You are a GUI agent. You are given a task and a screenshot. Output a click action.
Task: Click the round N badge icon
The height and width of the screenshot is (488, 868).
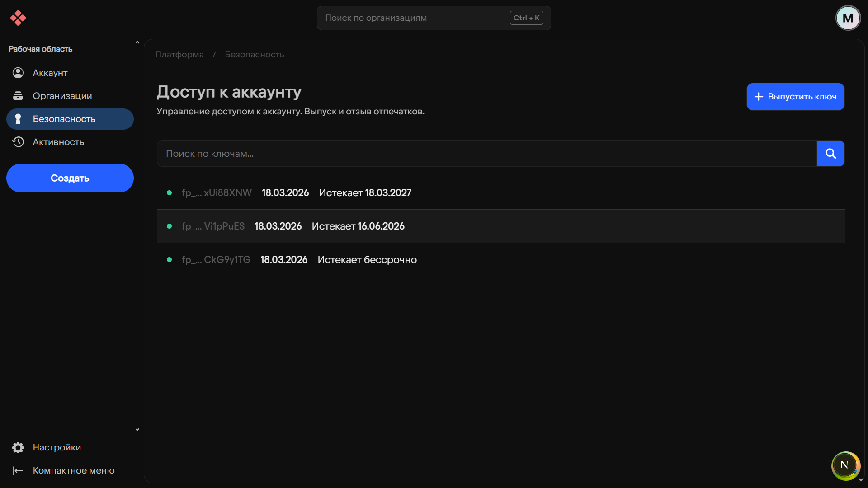pos(844,465)
